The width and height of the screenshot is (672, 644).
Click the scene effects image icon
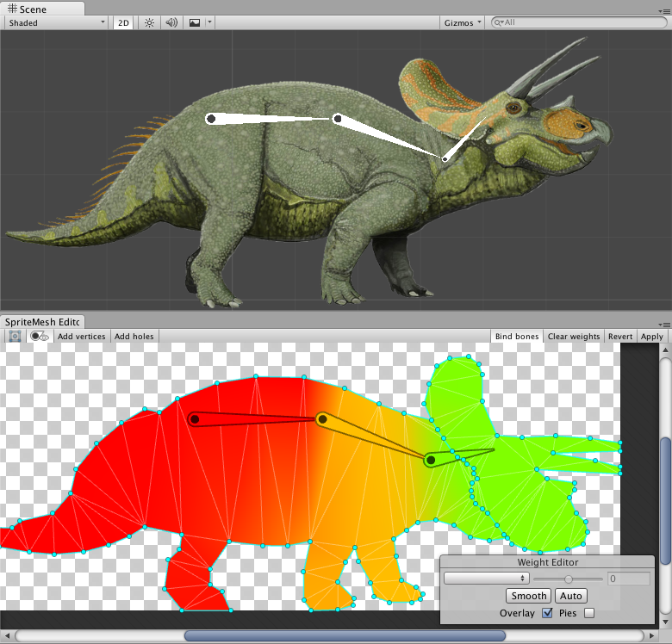click(195, 23)
